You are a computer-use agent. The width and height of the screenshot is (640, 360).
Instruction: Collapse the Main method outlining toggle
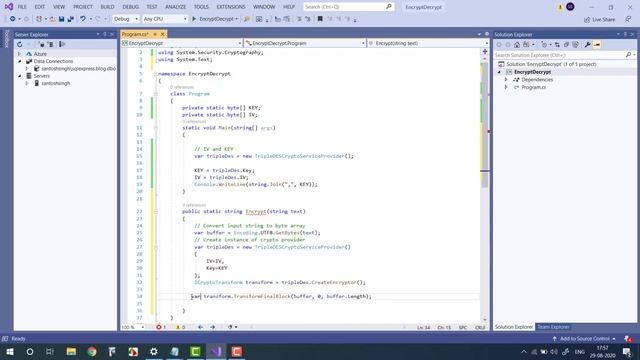[156, 128]
